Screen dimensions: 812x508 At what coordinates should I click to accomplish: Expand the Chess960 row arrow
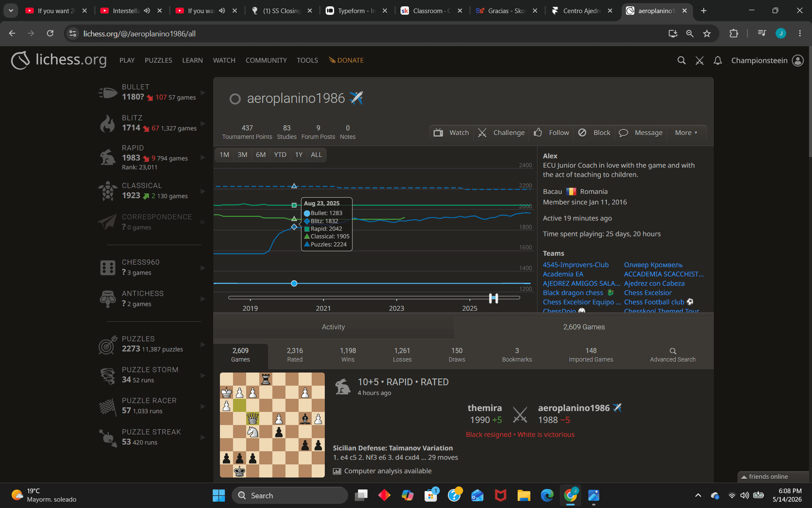[x=203, y=268]
